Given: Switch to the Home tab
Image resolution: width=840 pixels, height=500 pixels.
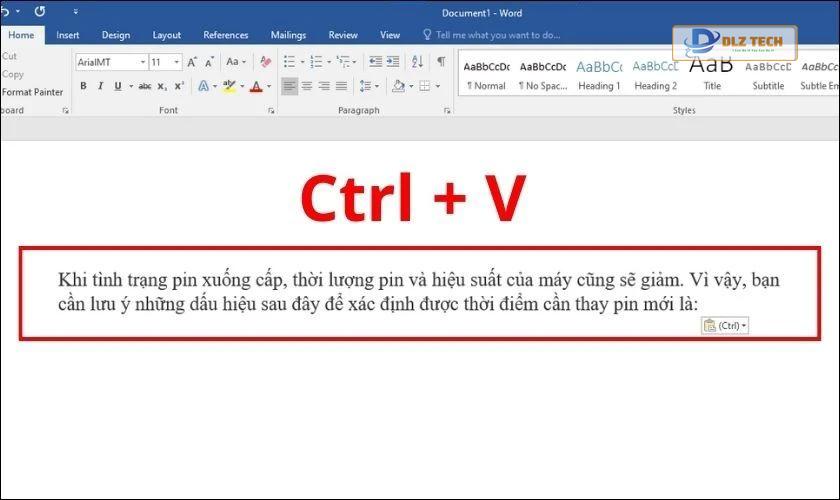Looking at the screenshot, I should [21, 35].
